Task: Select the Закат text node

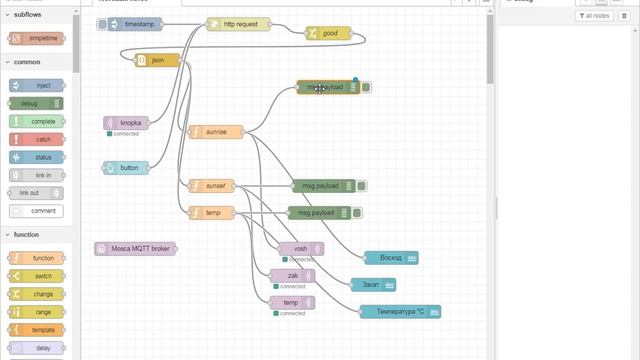Action: pos(373,284)
